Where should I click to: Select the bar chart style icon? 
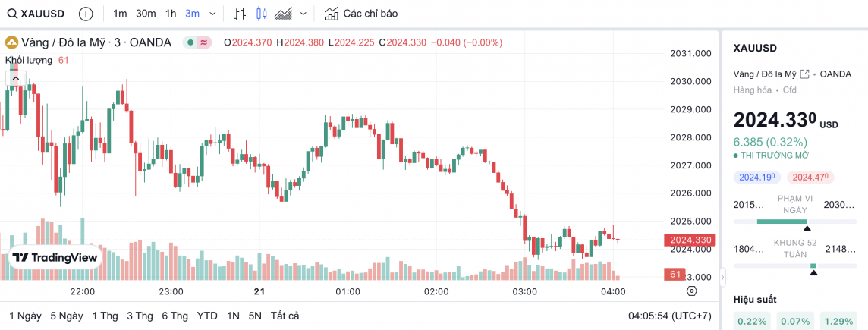[x=240, y=14]
